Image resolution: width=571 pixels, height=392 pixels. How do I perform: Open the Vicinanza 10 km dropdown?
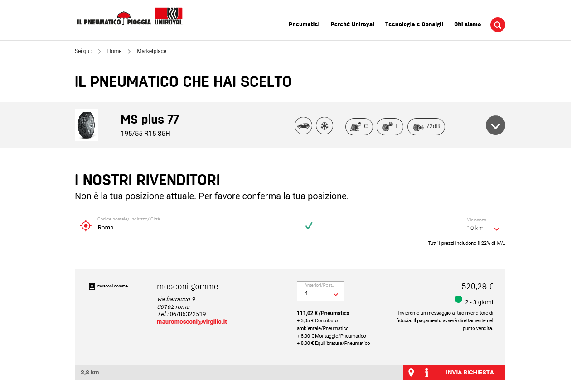(482, 226)
